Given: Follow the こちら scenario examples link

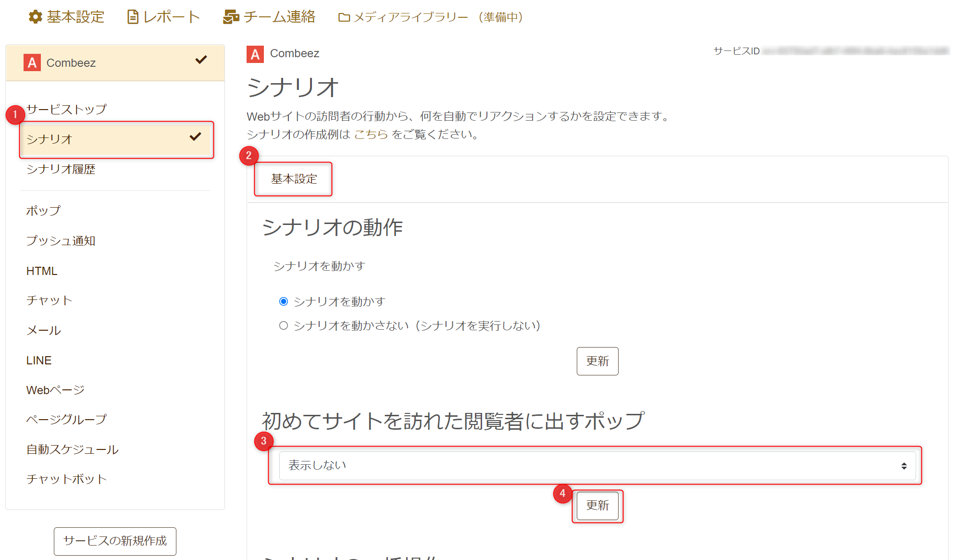Looking at the screenshot, I should pyautogui.click(x=371, y=135).
